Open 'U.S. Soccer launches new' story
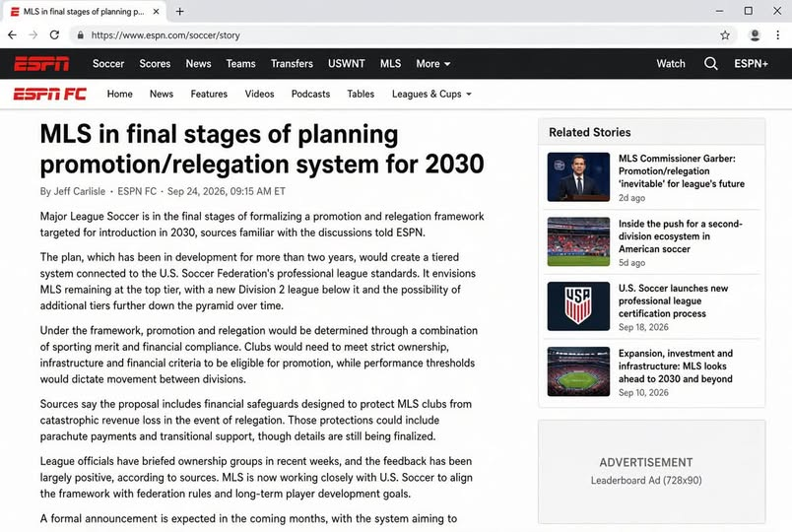792x532 pixels. (673, 300)
